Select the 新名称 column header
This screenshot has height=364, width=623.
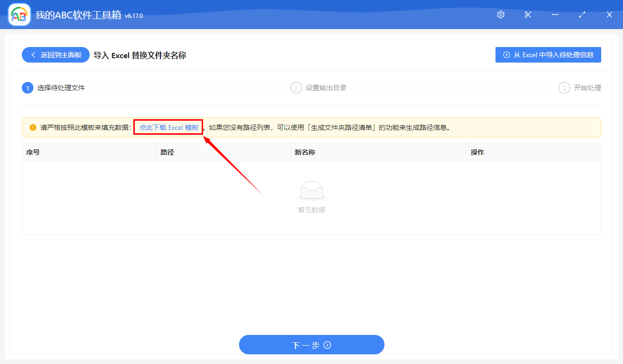click(x=305, y=152)
